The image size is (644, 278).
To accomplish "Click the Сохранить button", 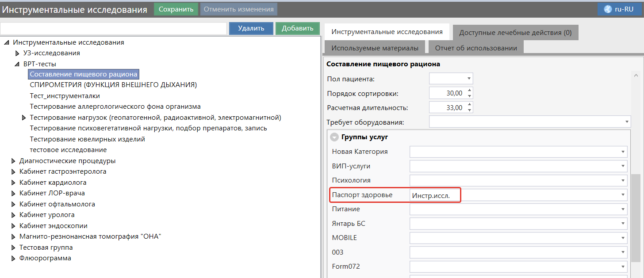I will click(x=176, y=9).
